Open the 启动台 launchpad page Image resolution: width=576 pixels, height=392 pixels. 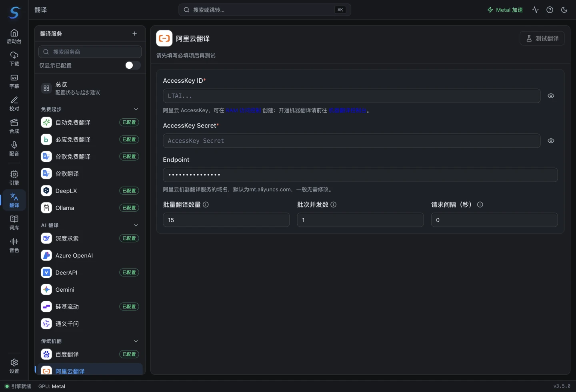coord(14,36)
